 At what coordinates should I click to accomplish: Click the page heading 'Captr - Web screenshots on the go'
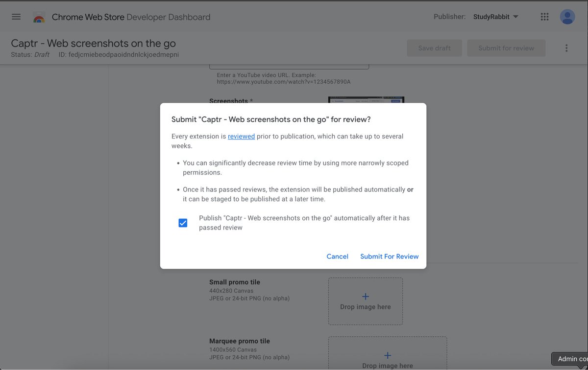93,44
